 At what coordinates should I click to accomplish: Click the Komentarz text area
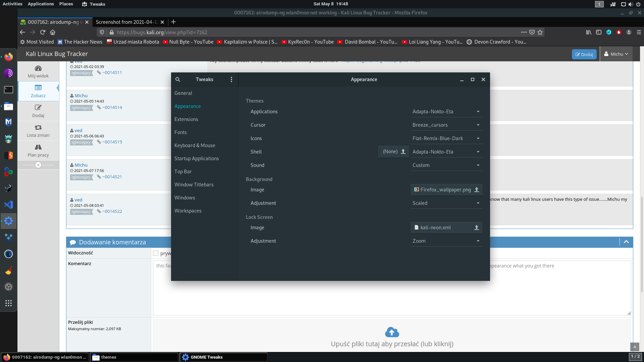click(392, 288)
